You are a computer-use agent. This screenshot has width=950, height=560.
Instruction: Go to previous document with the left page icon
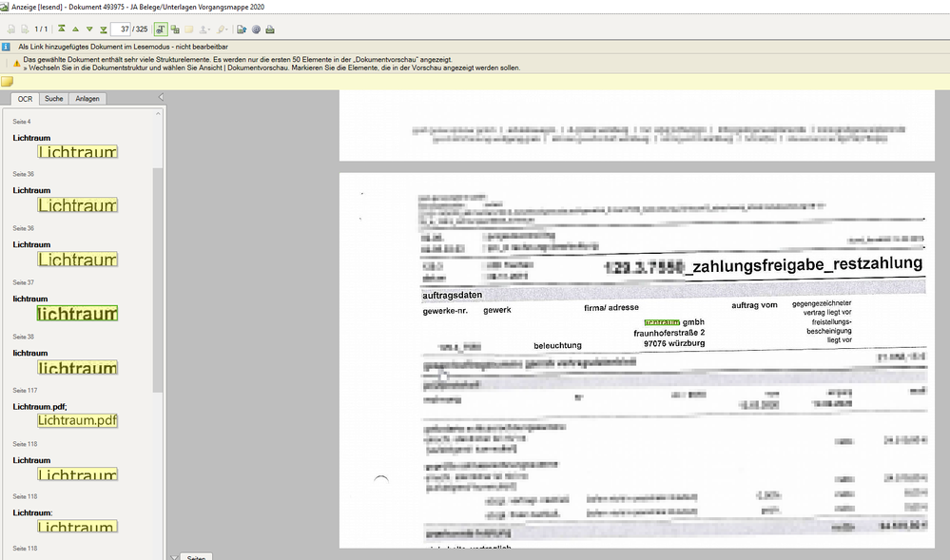coord(10,29)
